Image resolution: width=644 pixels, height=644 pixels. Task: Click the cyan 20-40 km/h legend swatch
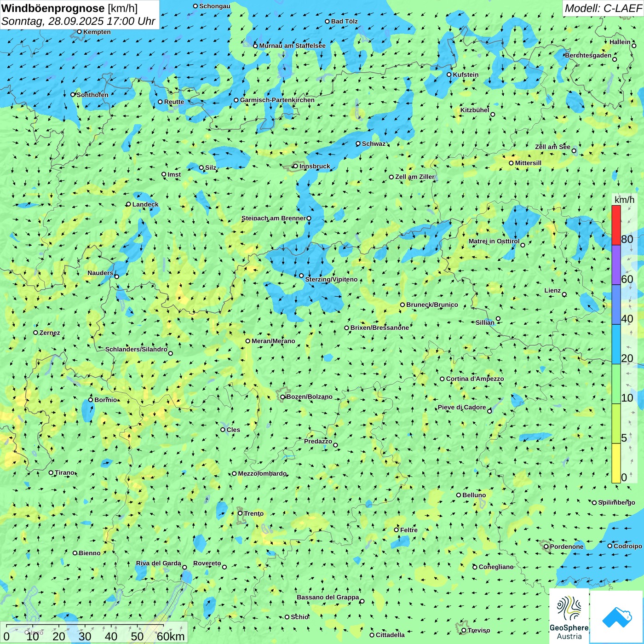click(616, 345)
